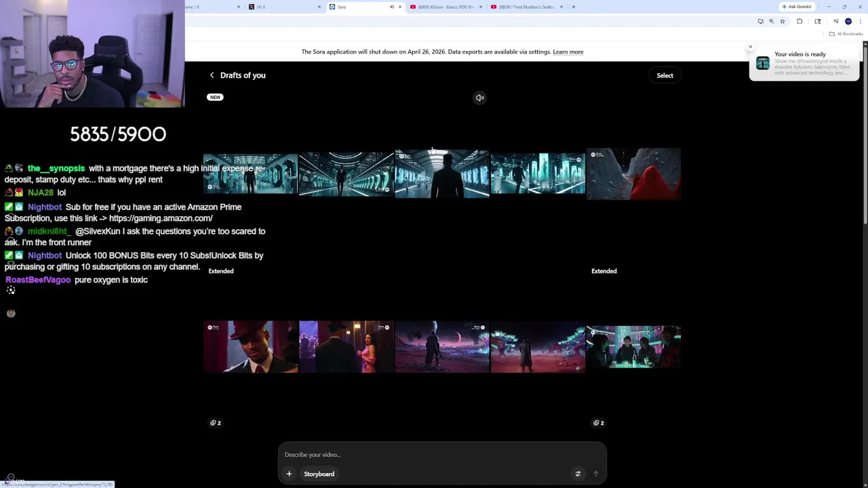868x488 pixels.
Task: Close the Sora browser tab
Action: click(x=400, y=7)
